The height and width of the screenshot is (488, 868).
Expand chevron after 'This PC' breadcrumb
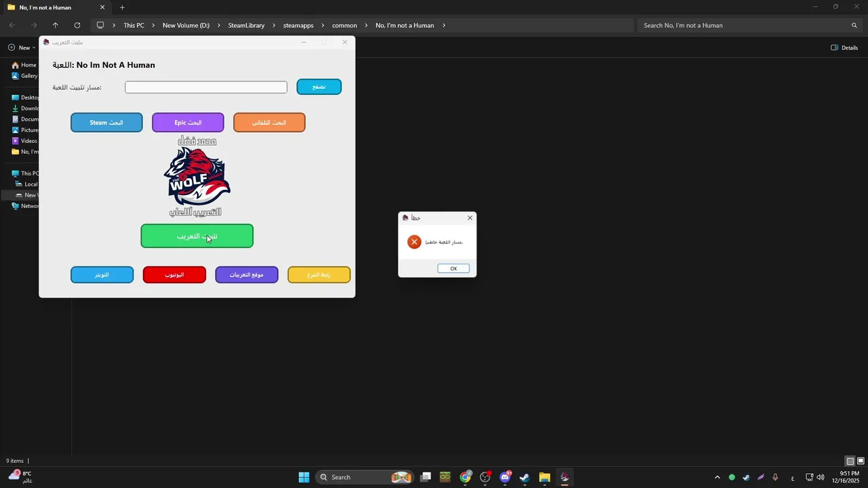click(154, 25)
